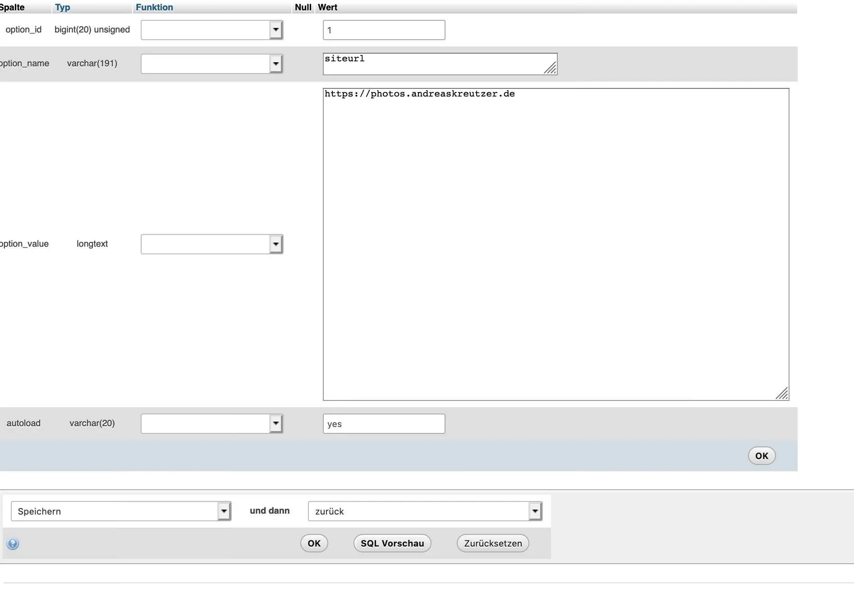
Task: Click the Spalte column header
Action: [x=13, y=7]
